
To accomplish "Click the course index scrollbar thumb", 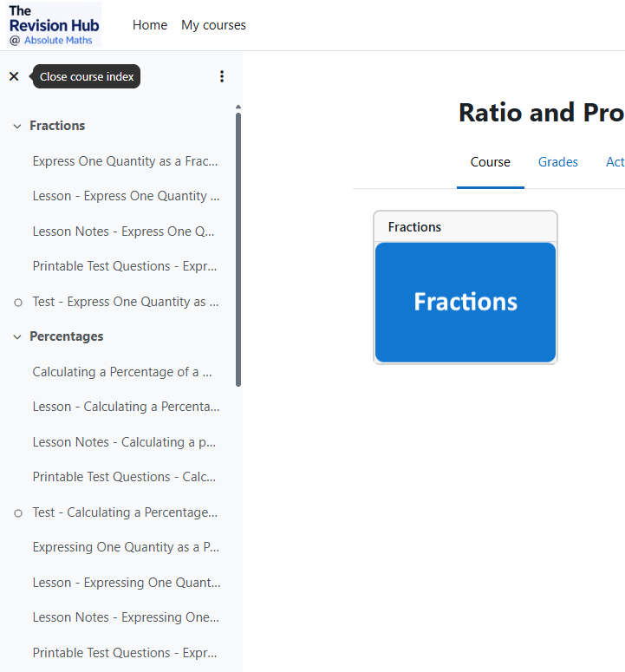I will click(x=238, y=250).
